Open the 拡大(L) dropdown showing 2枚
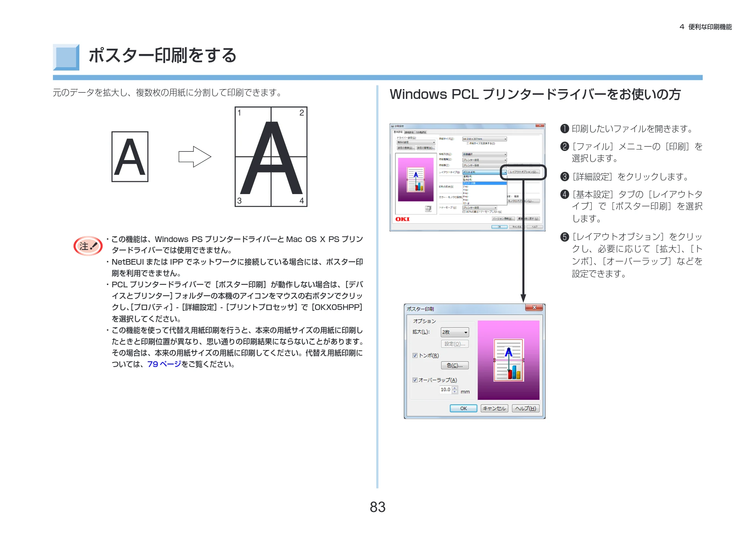This screenshot has height=535, width=756. click(x=455, y=332)
